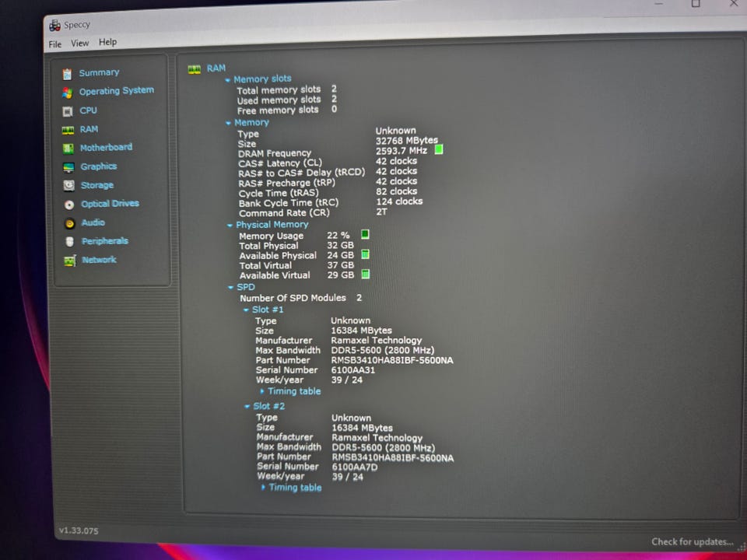Collapse the SPD section

click(230, 288)
